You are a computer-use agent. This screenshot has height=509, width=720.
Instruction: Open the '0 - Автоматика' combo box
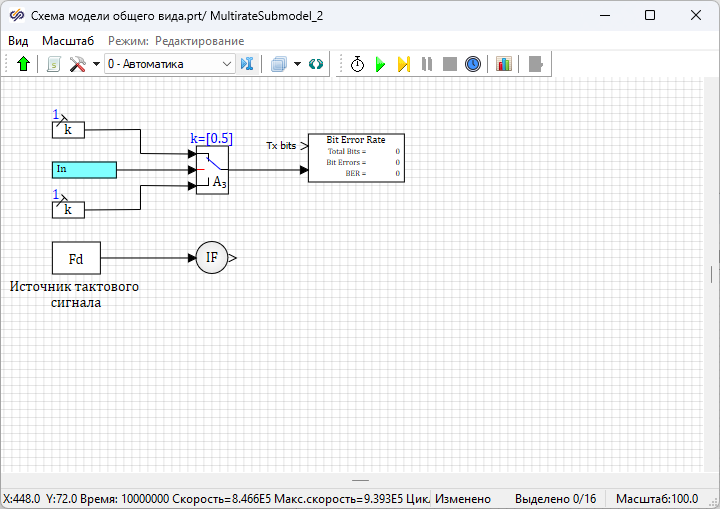(168, 64)
